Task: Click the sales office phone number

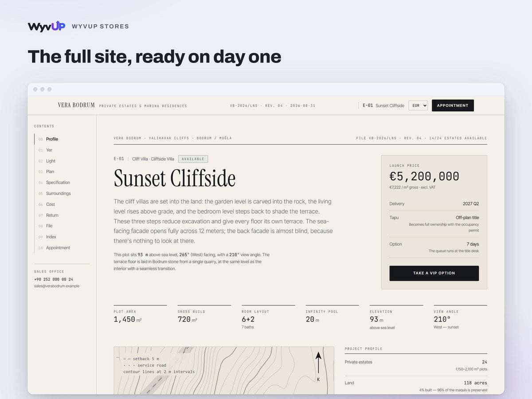Action: click(x=54, y=279)
